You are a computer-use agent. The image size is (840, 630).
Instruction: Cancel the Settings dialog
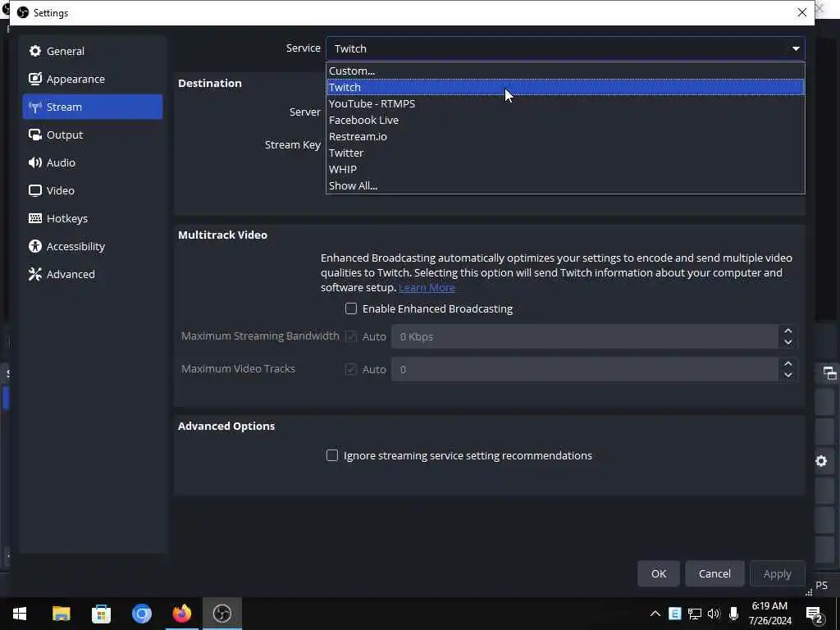714,573
